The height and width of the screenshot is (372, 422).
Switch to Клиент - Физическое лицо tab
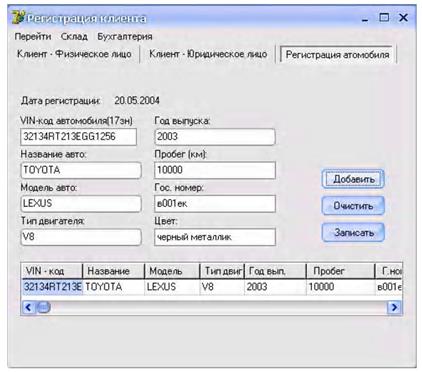click(x=74, y=54)
